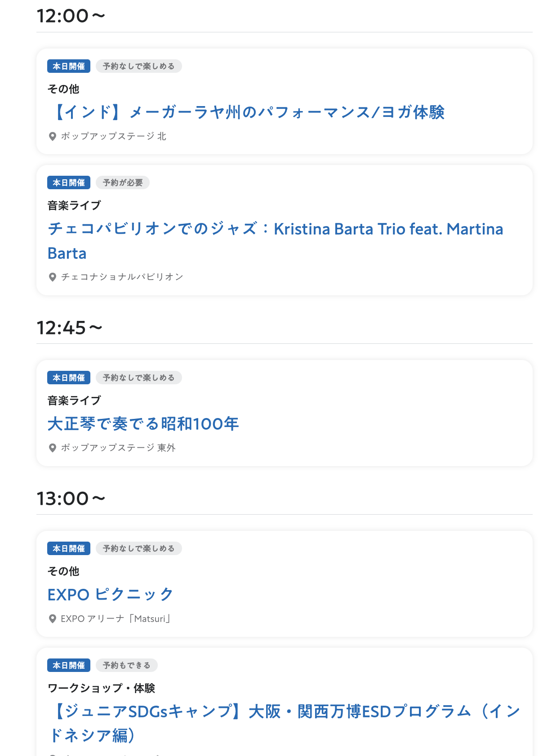This screenshot has width=552, height=756.
Task: Open the ジュニアSDGsキャンプ ESD program link
Action: click(284, 723)
